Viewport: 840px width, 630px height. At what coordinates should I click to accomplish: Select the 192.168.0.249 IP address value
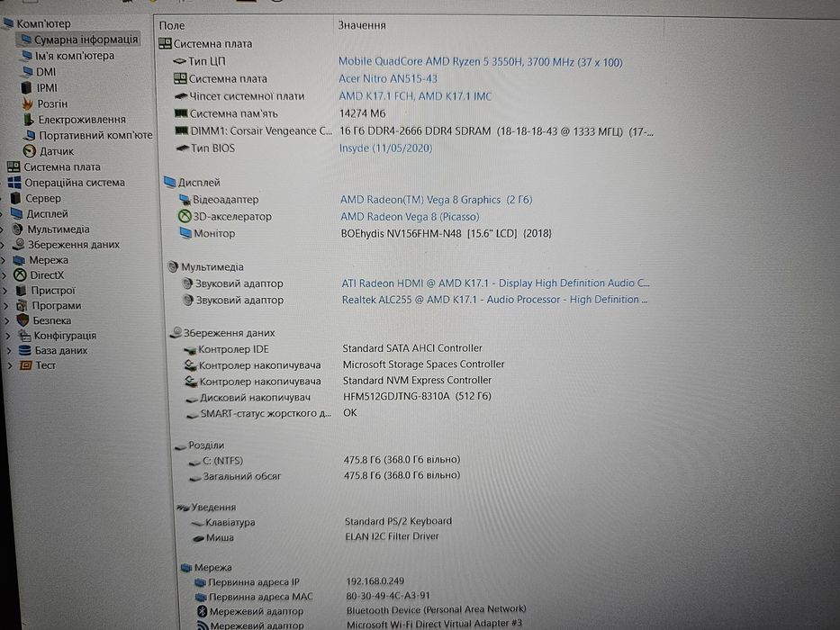(x=375, y=581)
